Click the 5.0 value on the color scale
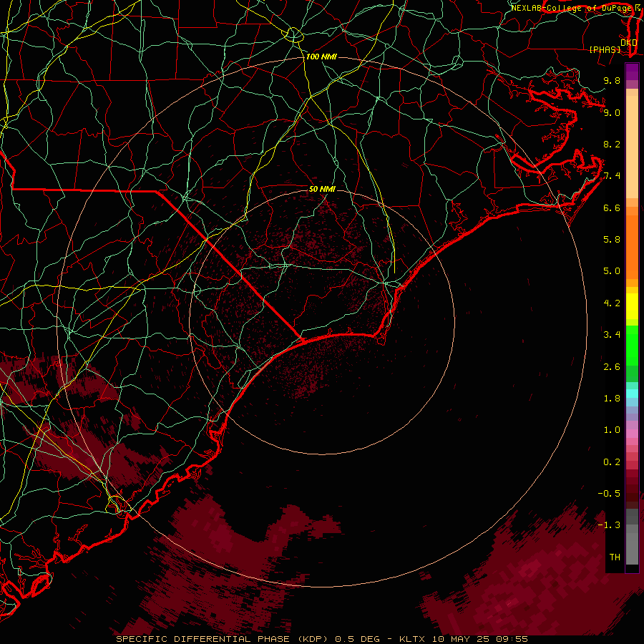 612,271
